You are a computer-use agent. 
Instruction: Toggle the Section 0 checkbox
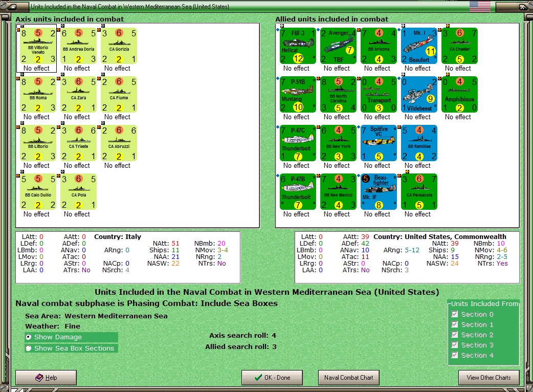click(x=454, y=314)
